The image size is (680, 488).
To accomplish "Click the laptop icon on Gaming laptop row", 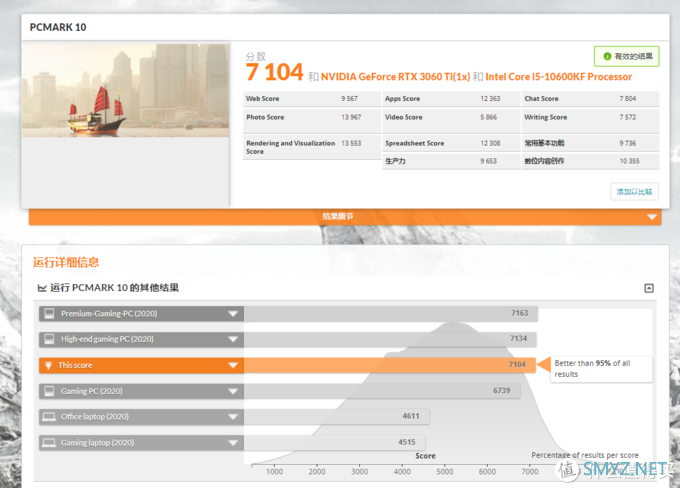I will click(x=49, y=442).
